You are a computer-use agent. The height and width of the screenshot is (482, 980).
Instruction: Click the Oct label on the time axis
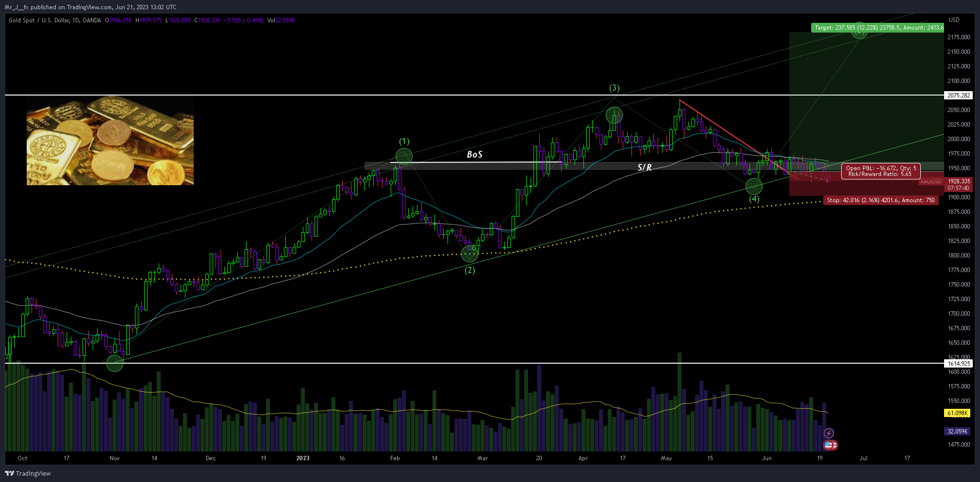pos(22,458)
